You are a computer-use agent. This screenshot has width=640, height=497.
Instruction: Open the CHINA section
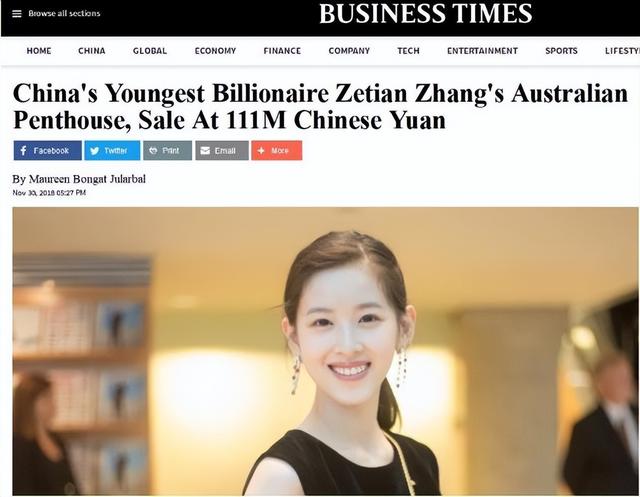click(92, 51)
